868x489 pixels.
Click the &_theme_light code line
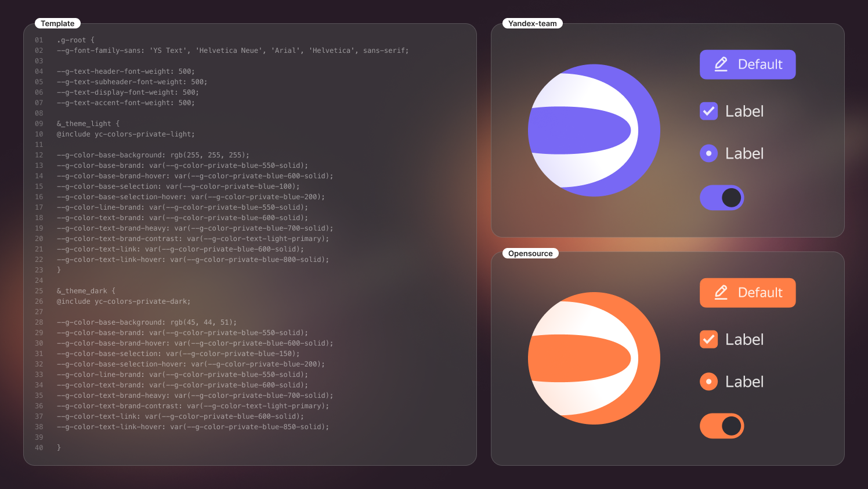88,124
